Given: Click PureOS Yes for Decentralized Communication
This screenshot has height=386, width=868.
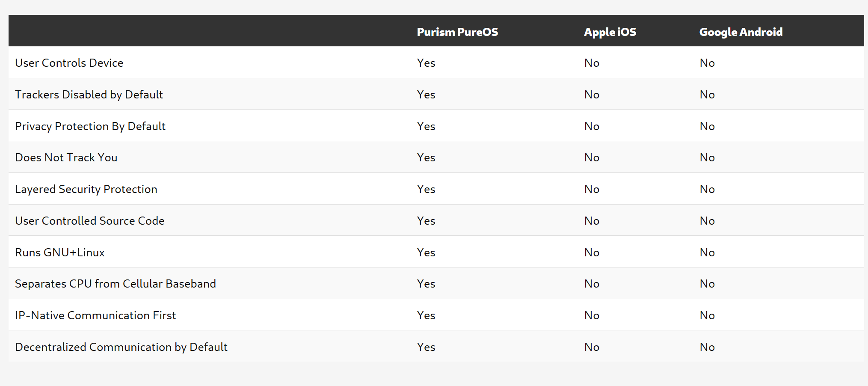Looking at the screenshot, I should (x=426, y=347).
